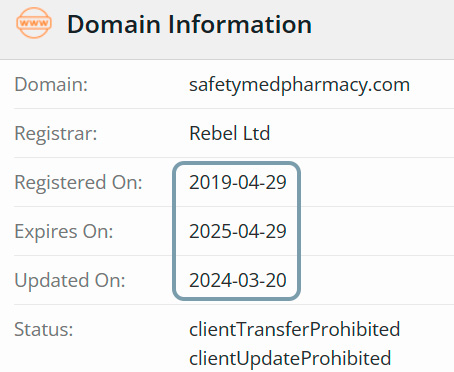Click the Registered On: label
This screenshot has width=454, height=372.
tap(78, 183)
